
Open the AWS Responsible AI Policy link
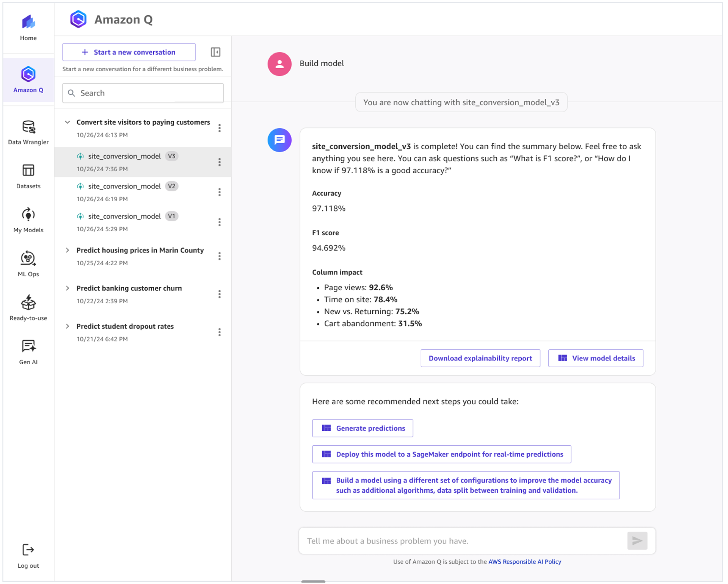[525, 562]
